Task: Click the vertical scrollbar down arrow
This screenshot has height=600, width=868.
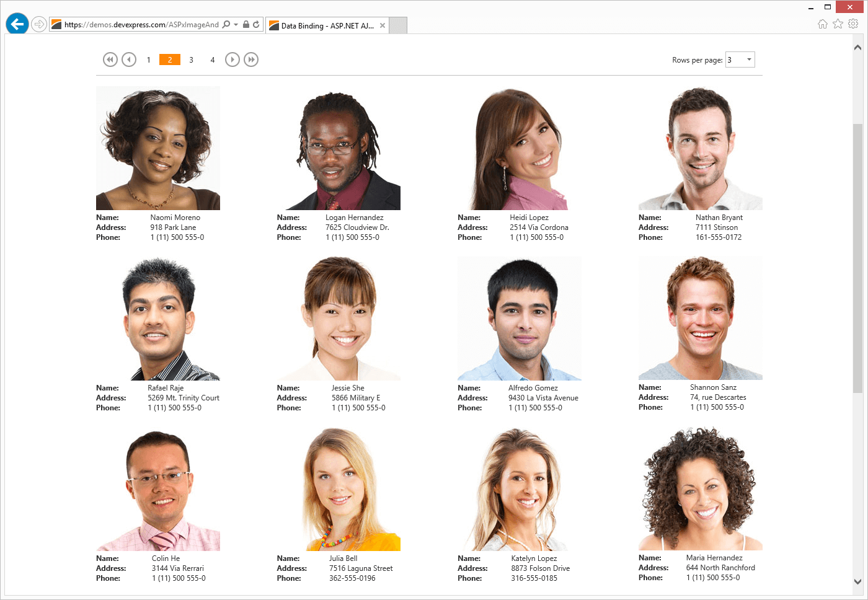Action: coord(858,581)
